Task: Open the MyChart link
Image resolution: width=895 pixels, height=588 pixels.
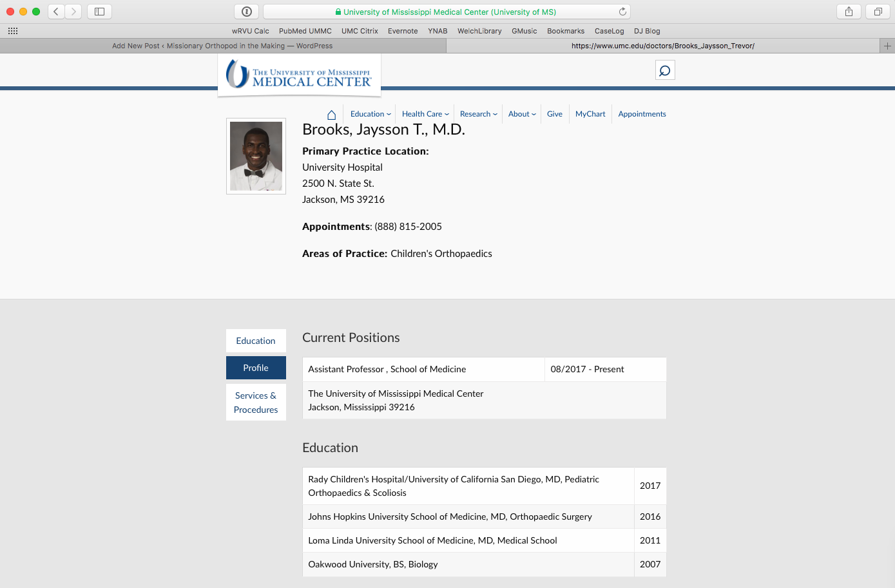Action: coord(590,114)
